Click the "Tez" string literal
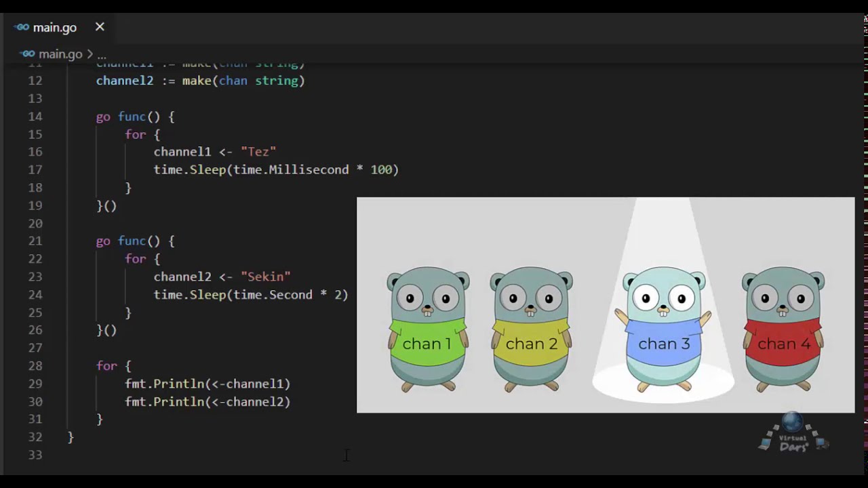This screenshot has width=868, height=488. [x=258, y=152]
